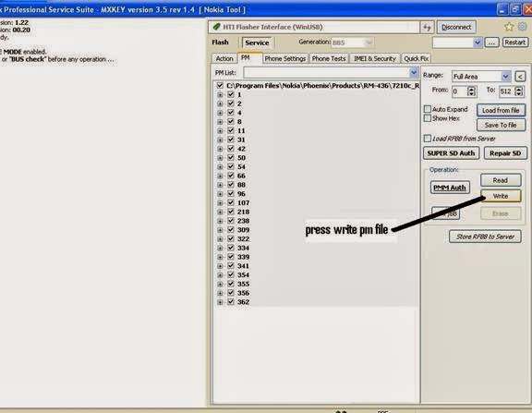The image size is (532, 413).
Task: Uncheck the root PM file path checkbox
Action: click(220, 86)
